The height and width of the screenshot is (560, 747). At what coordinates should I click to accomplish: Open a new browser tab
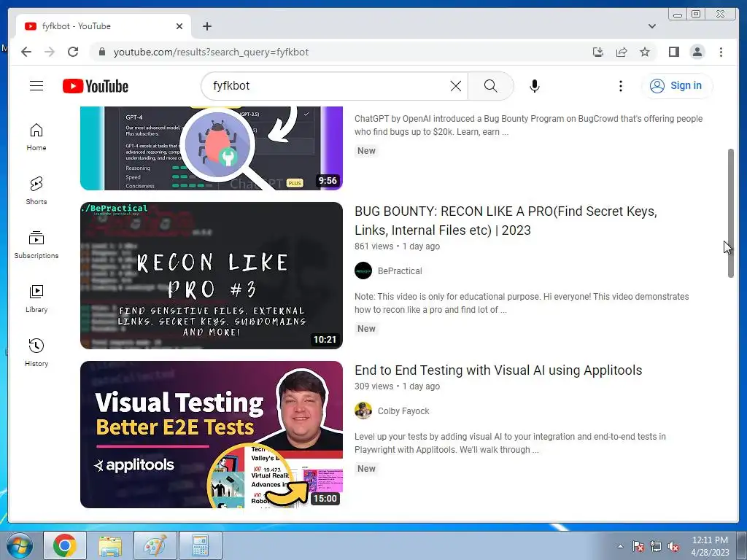point(206,26)
